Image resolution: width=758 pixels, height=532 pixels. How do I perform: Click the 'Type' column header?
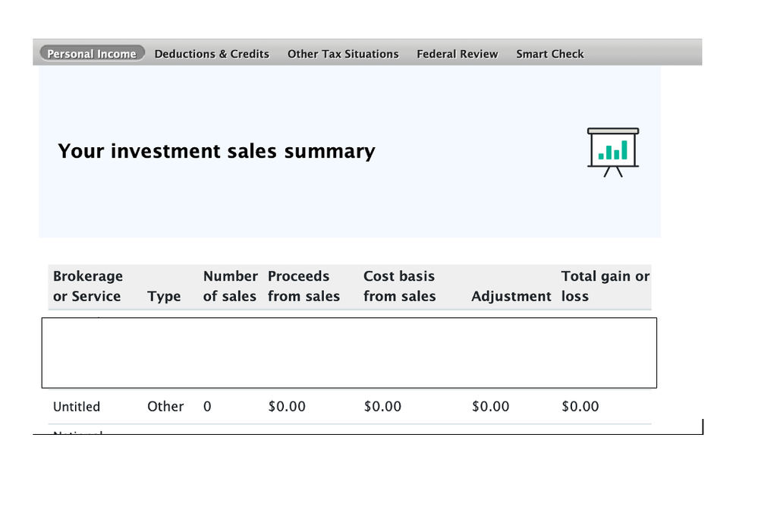[x=164, y=296]
